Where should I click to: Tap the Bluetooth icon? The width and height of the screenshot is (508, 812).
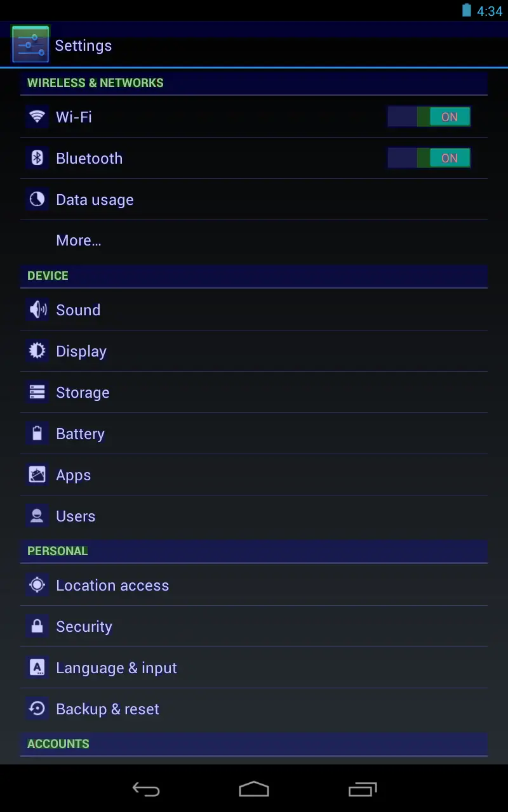pos(37,158)
